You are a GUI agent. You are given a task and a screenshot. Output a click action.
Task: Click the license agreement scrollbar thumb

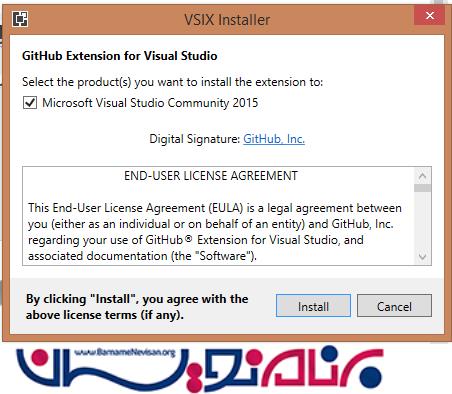tap(422, 188)
